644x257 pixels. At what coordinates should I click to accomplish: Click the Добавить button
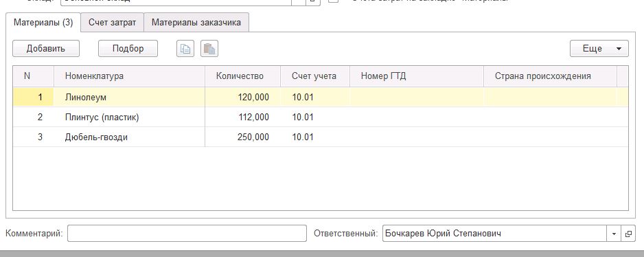(x=46, y=49)
